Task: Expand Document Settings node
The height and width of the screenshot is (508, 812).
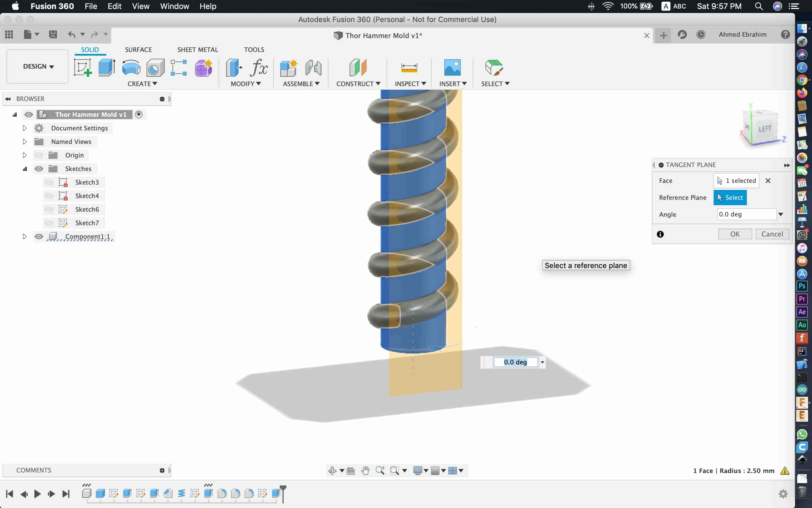Action: pos(25,128)
